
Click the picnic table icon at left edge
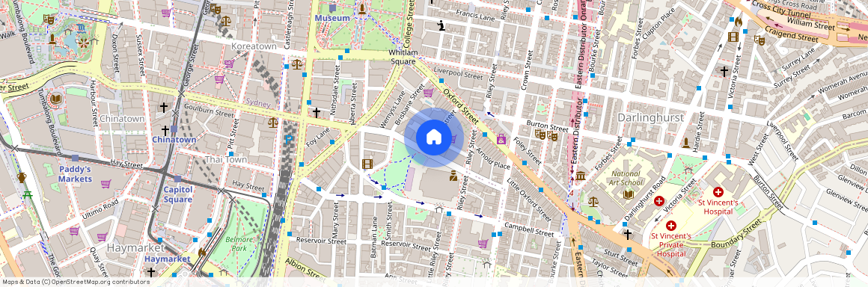[28, 194]
